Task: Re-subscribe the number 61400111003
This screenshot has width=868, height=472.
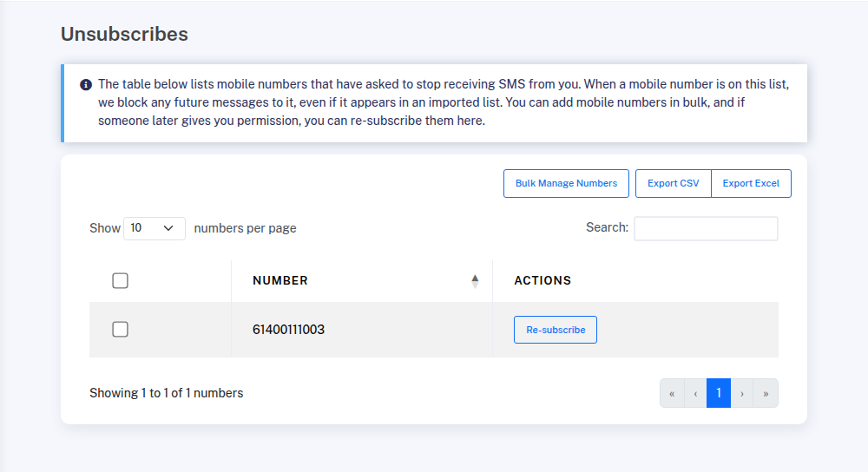Action: point(556,330)
